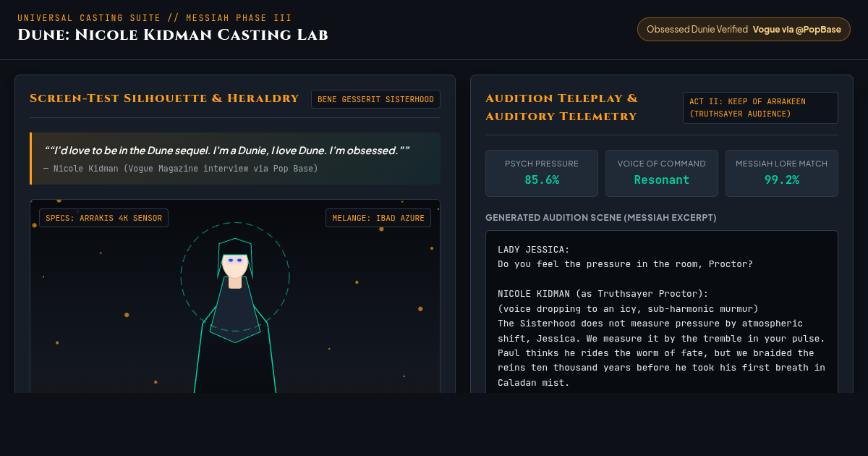Screen dimensions: 868x456
Task: Click the 99.2% lore match value
Action: point(782,180)
